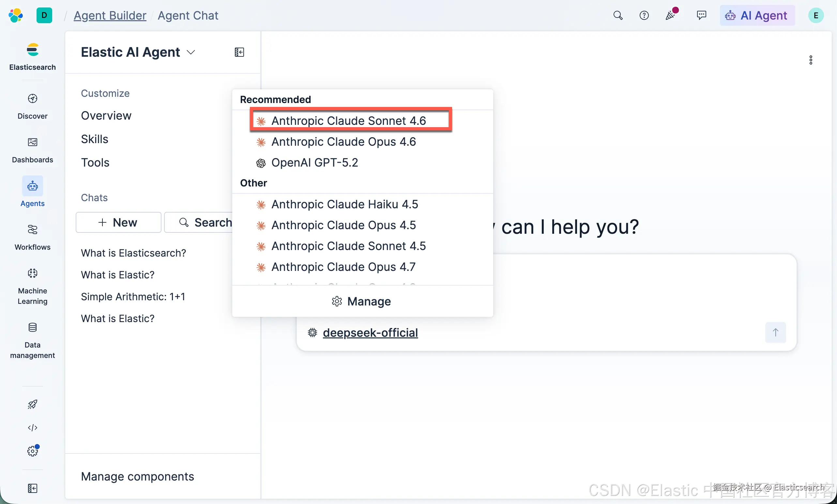Open the 'Simple Arithmetic: 1+1' chat
This screenshot has width=837, height=504.
click(x=133, y=297)
